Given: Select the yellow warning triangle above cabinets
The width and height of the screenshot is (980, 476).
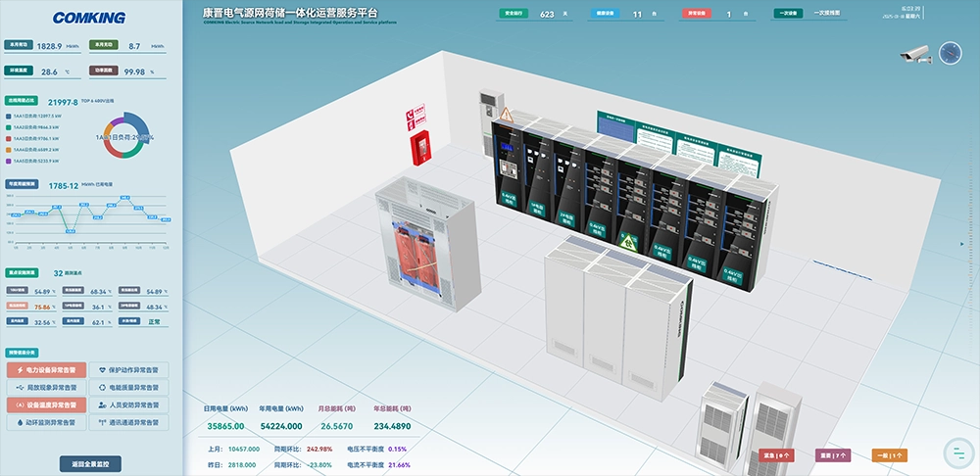Looking at the screenshot, I should pyautogui.click(x=507, y=115).
